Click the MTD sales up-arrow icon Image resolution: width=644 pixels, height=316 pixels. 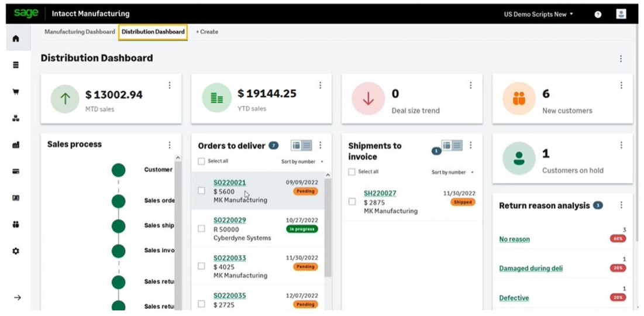65,99
